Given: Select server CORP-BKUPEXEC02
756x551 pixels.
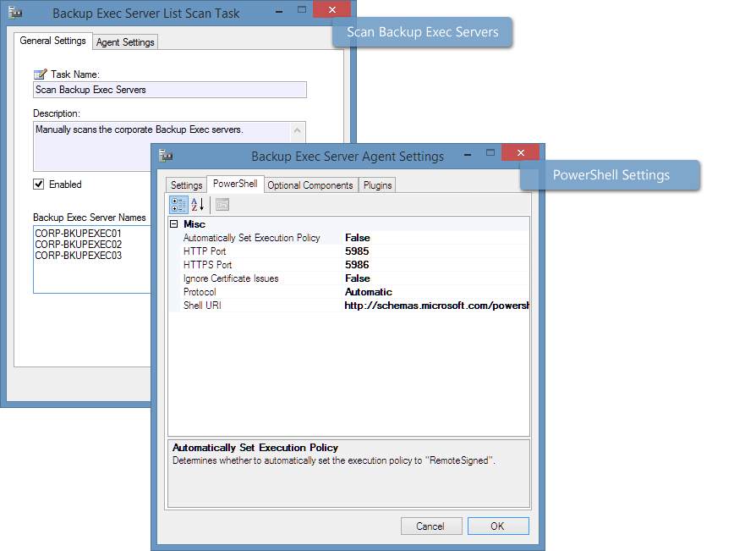Looking at the screenshot, I should 78,244.
